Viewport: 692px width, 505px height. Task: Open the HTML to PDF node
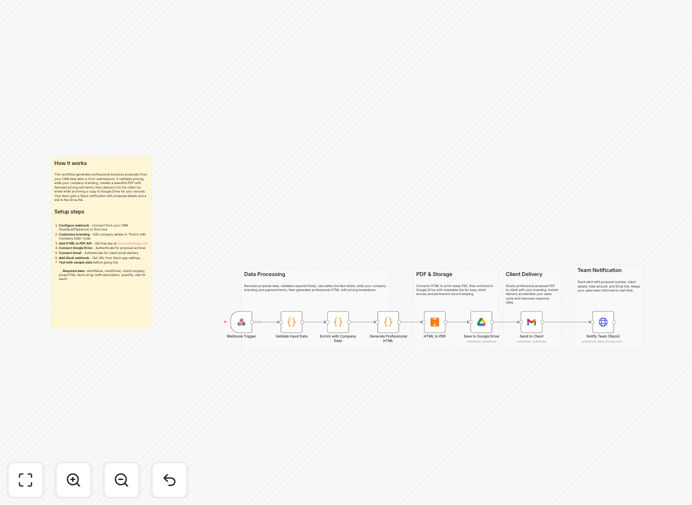435,322
